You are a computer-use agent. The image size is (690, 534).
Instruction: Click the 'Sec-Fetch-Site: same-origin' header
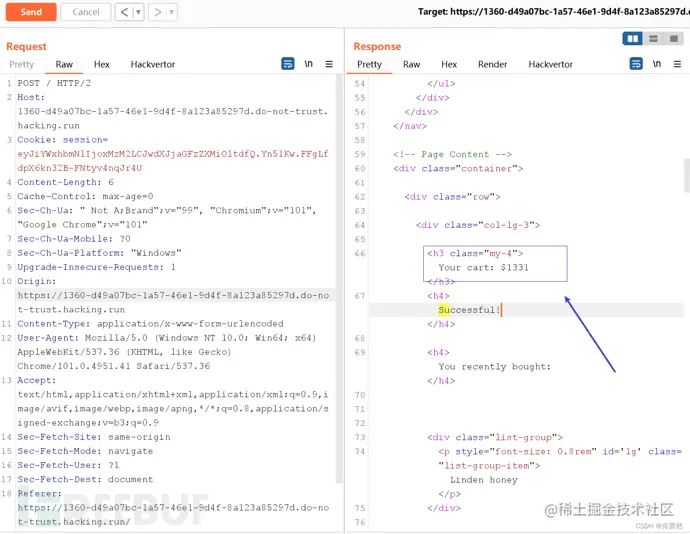point(94,437)
